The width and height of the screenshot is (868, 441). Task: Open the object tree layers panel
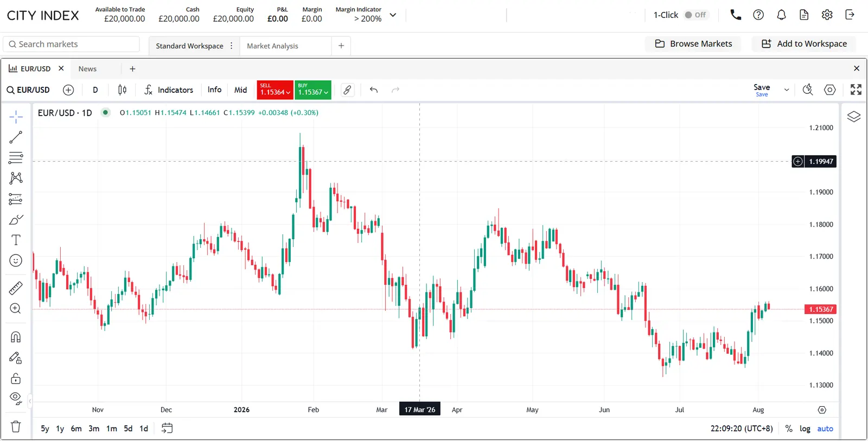[x=854, y=117]
